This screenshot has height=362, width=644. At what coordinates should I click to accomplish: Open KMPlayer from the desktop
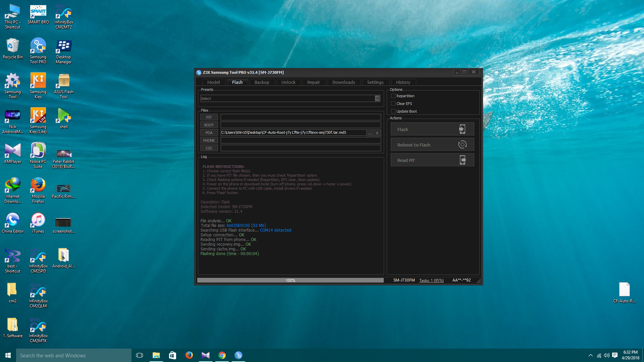tap(13, 153)
